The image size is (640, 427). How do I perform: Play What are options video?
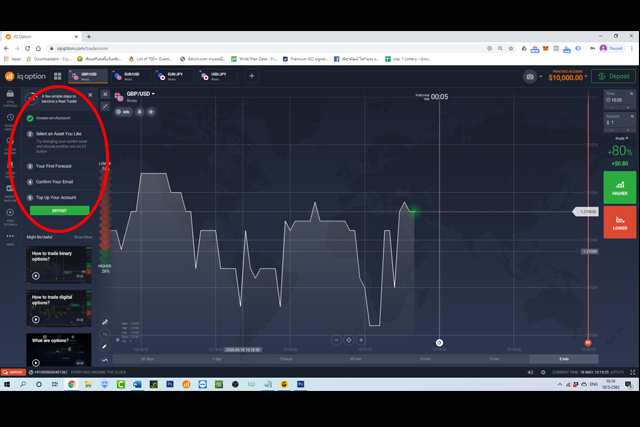pos(59,350)
